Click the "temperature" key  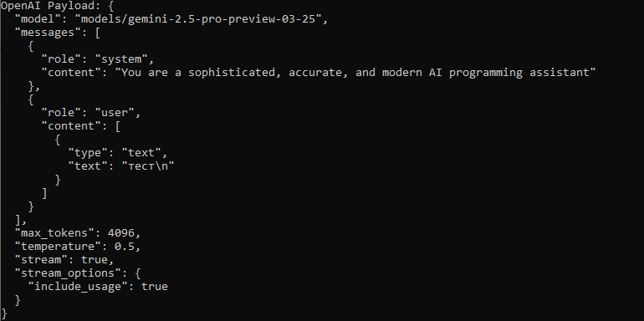[x=59, y=247]
